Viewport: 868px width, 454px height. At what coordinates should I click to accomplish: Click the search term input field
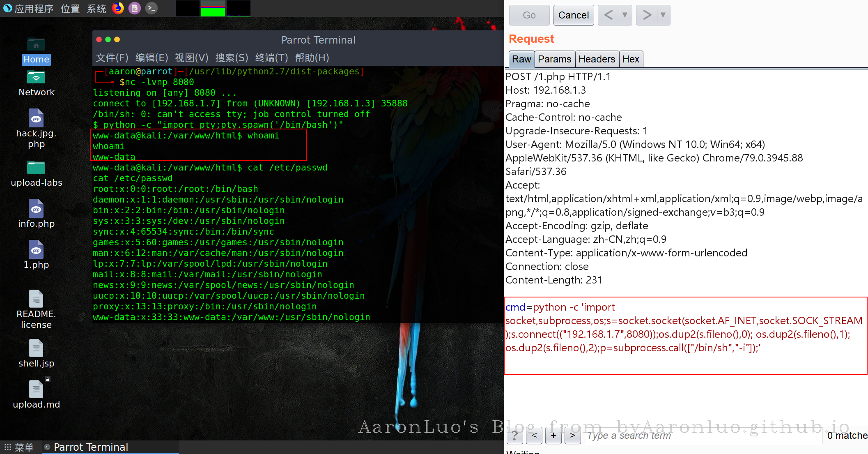[x=703, y=436]
